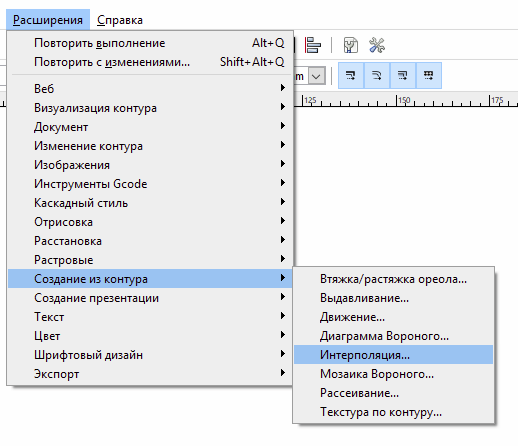Viewport: 518px width, 446px height.
Task: Choose Мозаика Вороного…
Action: coord(393,374)
